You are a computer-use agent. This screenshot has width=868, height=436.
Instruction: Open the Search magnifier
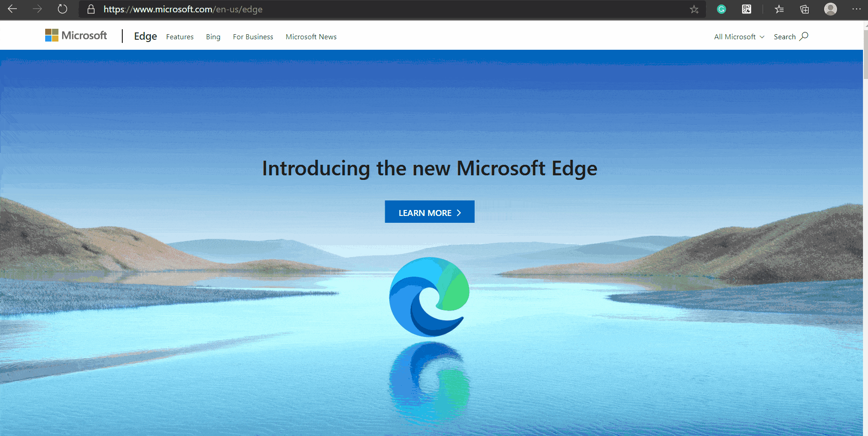click(790, 37)
